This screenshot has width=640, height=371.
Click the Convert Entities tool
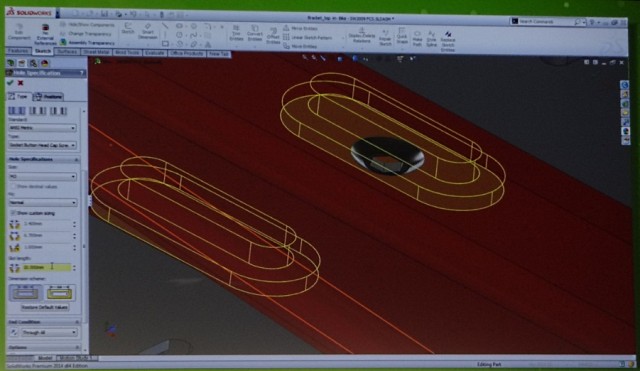point(255,33)
